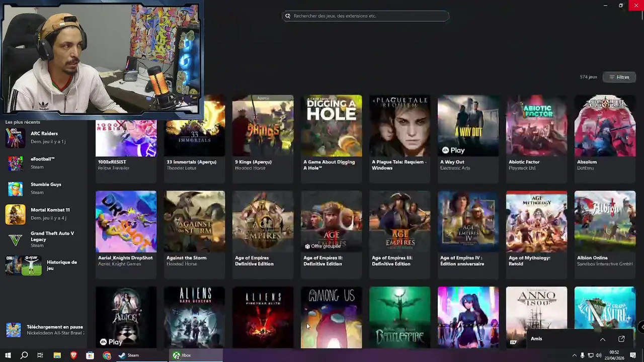
Task: Open Mortal Kombat 11 sidebar entry
Action: tap(44, 214)
